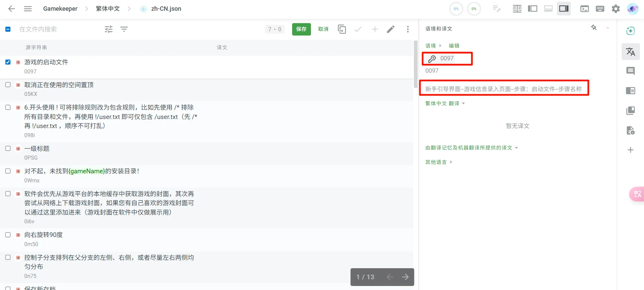Open the Gamekeeper project breadcrumb
The height and width of the screenshot is (290, 644).
[x=60, y=9]
